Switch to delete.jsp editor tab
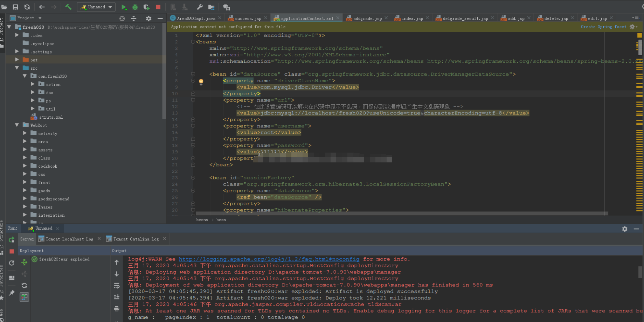The width and height of the screenshot is (644, 322). point(556,18)
